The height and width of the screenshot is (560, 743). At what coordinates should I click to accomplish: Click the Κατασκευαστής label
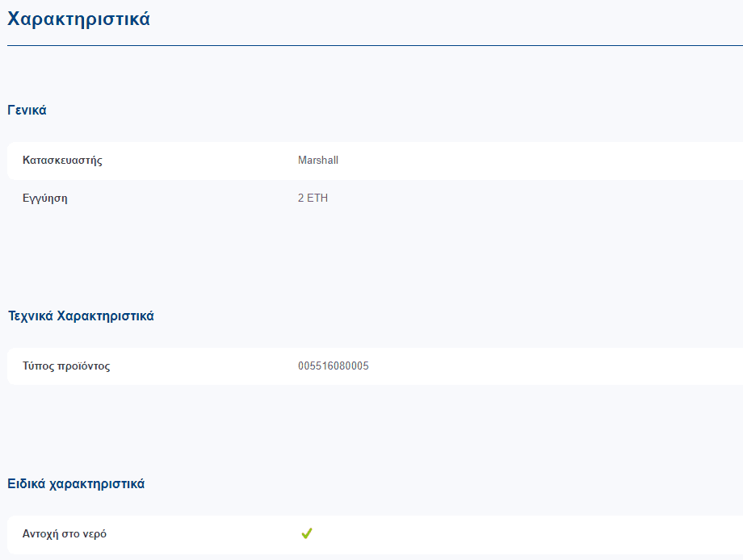point(62,160)
